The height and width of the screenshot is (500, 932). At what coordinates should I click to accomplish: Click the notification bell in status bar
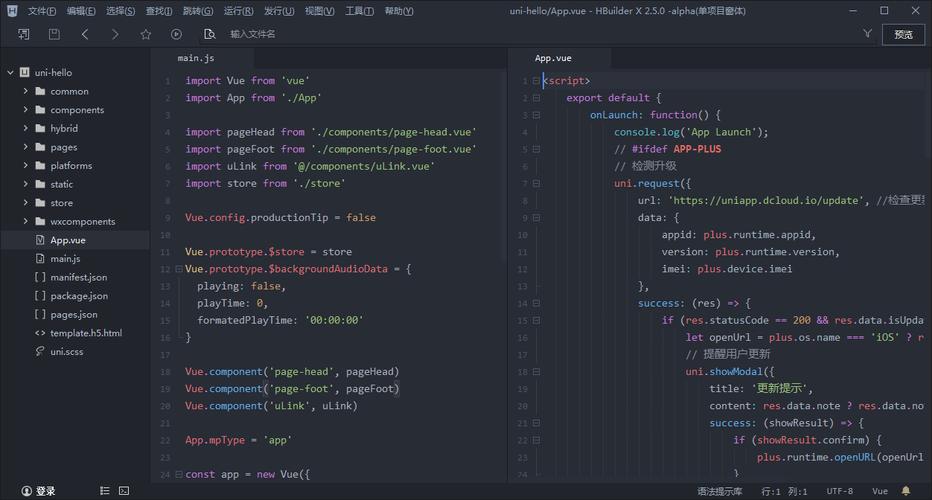[906, 490]
